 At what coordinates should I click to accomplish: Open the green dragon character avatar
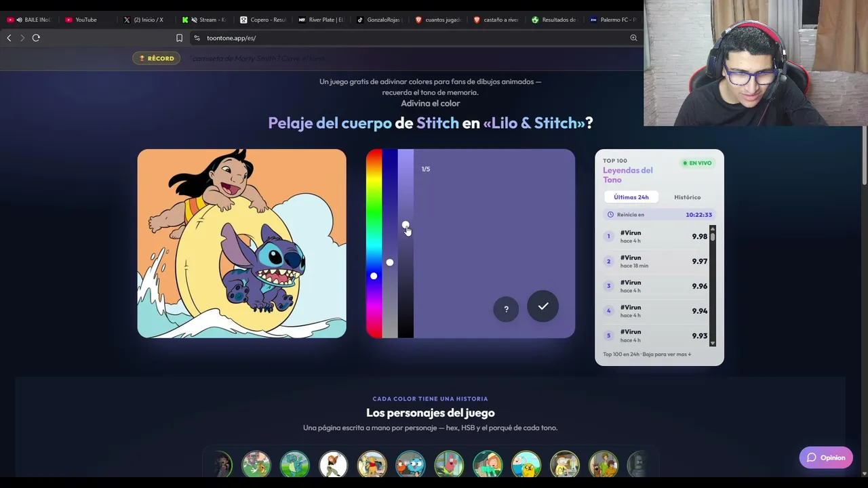point(294,465)
